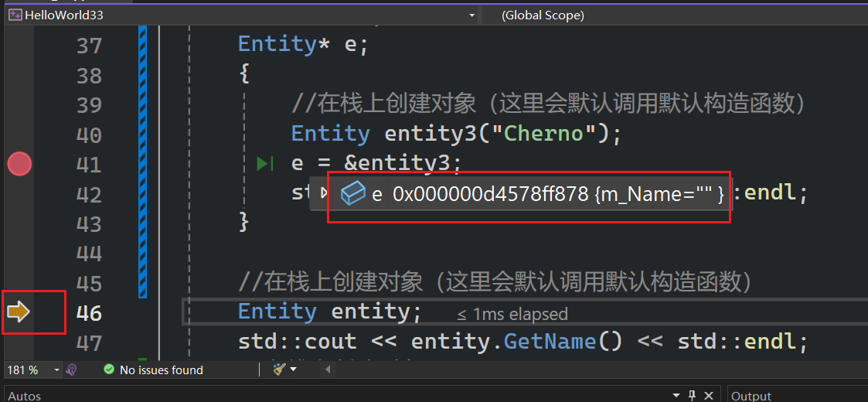The image size is (868, 402).
Task: Open the Autos window options dropdown arrow
Action: click(678, 395)
